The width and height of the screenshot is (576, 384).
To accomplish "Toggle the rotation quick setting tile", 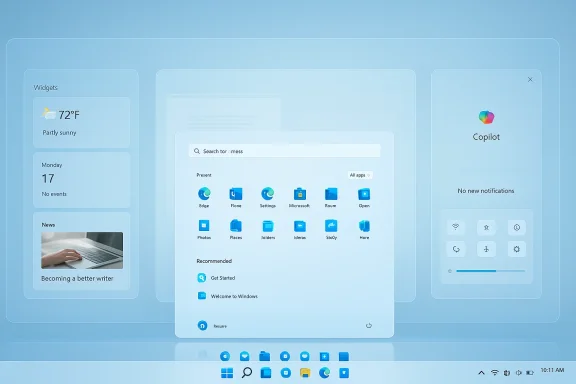I will tap(456, 249).
